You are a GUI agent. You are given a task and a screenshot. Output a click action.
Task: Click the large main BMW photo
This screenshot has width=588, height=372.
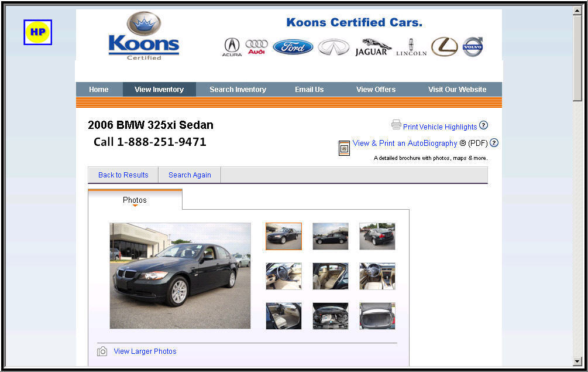pos(180,276)
